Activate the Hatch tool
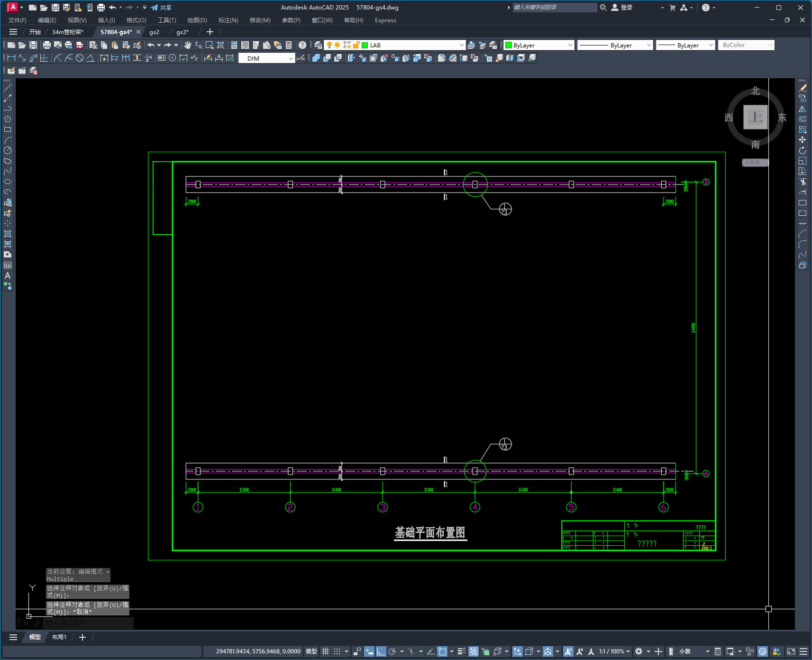The image size is (812, 660). tap(8, 234)
